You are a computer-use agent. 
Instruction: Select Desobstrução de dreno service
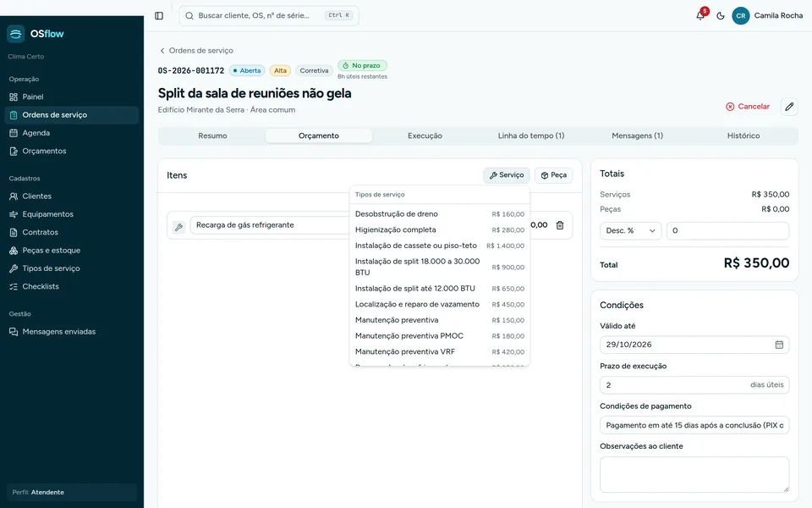pyautogui.click(x=440, y=214)
